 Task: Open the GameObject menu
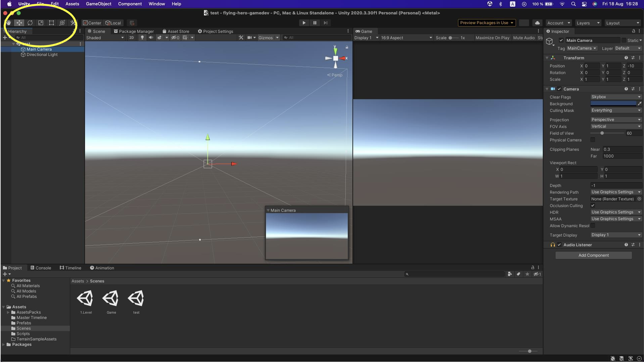(98, 4)
